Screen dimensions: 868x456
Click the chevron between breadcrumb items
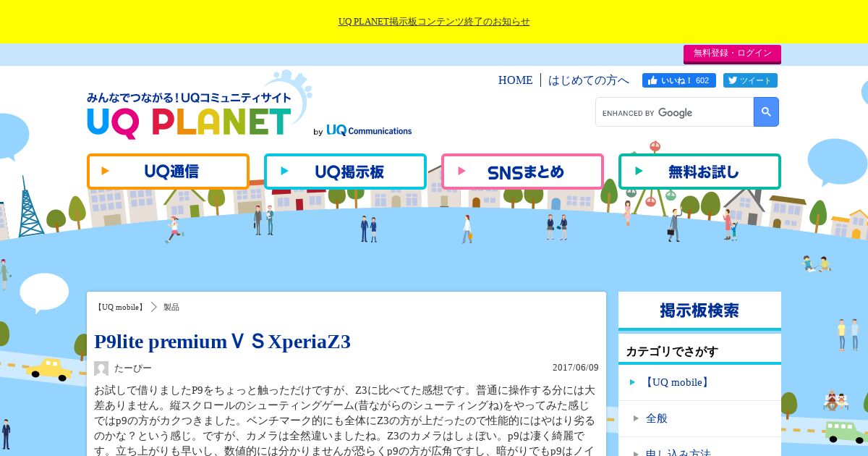click(x=154, y=307)
